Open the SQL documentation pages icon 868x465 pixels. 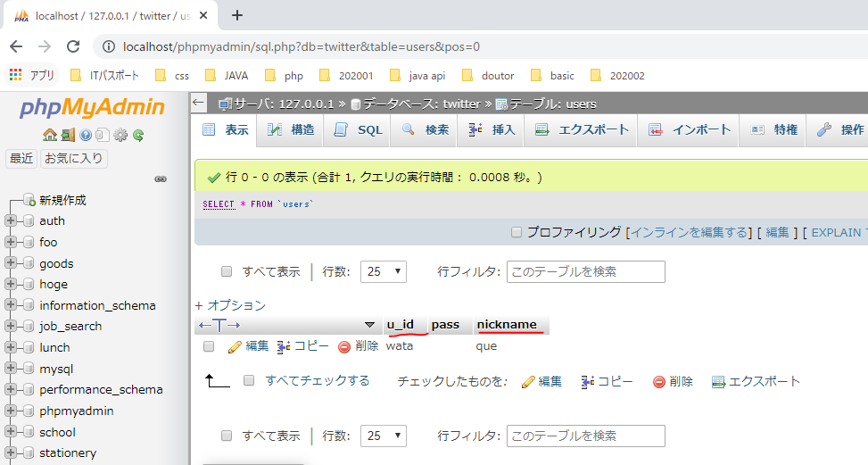[103, 135]
